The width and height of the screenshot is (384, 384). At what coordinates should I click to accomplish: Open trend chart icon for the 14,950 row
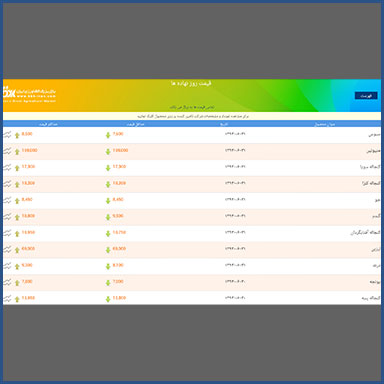[x=7, y=233]
